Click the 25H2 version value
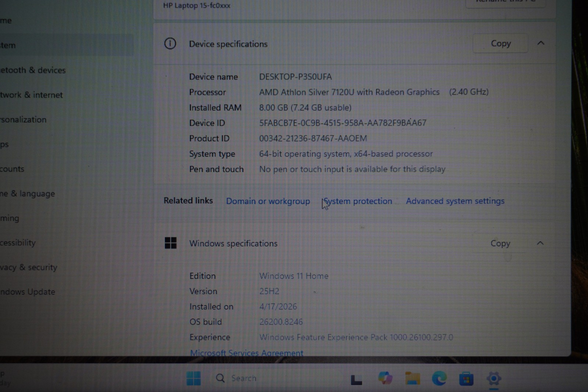 [x=269, y=291]
